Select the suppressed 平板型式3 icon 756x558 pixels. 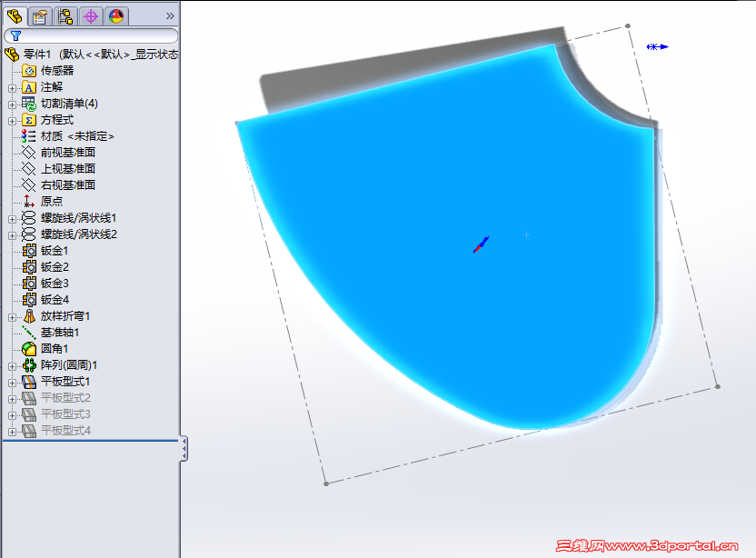[x=29, y=414]
